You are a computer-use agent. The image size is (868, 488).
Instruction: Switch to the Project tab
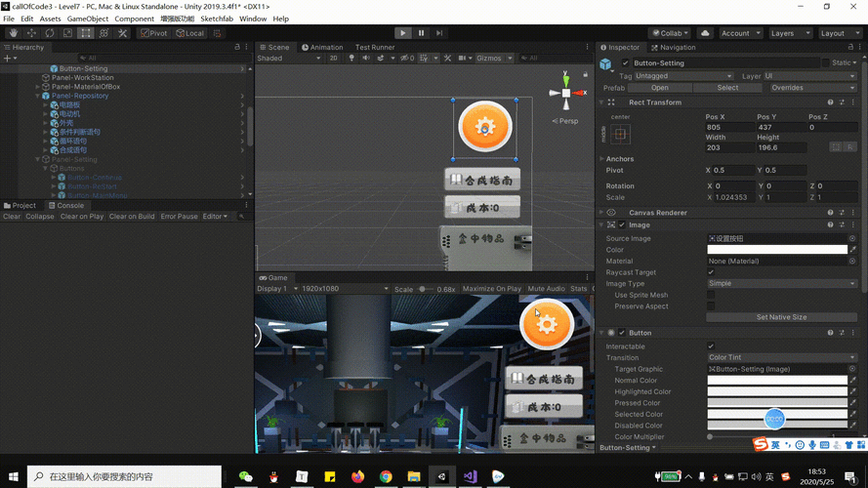(20, 205)
